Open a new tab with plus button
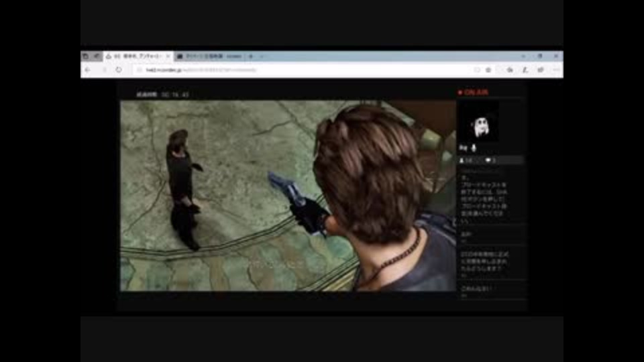Image resolution: width=644 pixels, height=362 pixels. tap(251, 56)
